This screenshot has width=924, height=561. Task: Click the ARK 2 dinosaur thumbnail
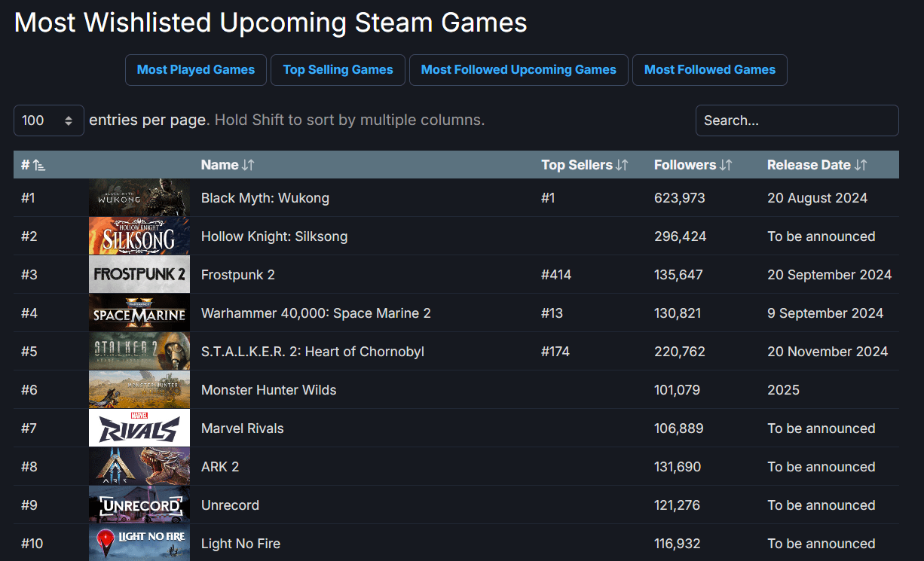point(139,467)
